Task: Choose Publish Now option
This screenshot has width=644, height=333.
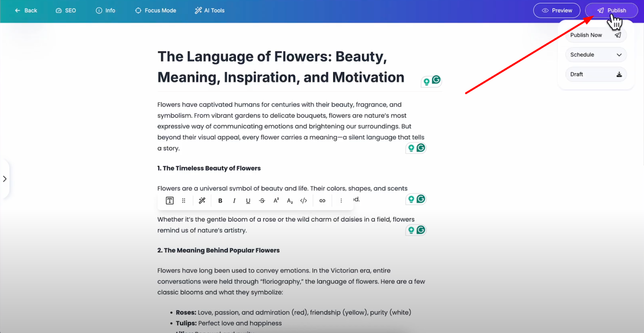Action: tap(595, 35)
